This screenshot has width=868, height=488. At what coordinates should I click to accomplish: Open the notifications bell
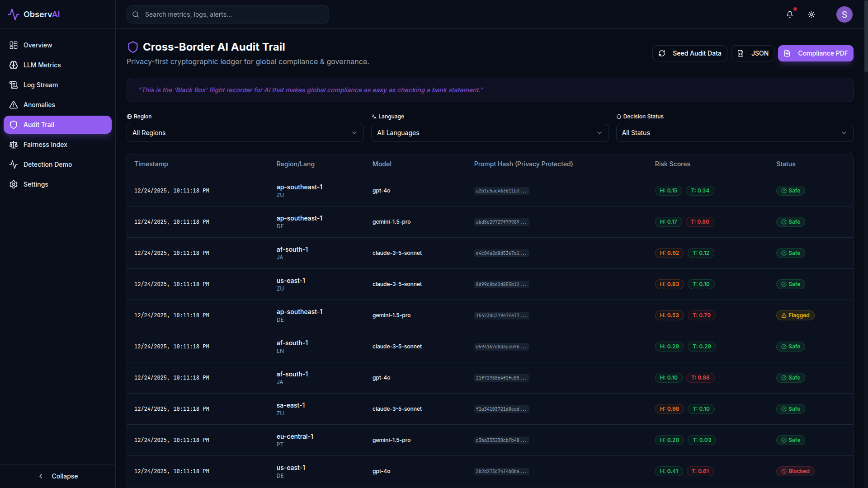pyautogui.click(x=789, y=14)
